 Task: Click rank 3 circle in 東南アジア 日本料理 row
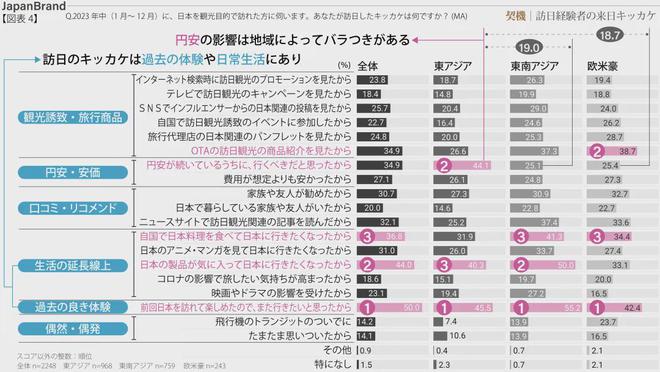(x=521, y=236)
